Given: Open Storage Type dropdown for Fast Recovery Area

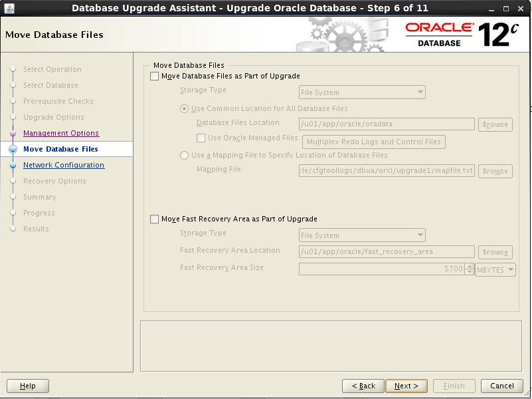Looking at the screenshot, I should tap(362, 235).
